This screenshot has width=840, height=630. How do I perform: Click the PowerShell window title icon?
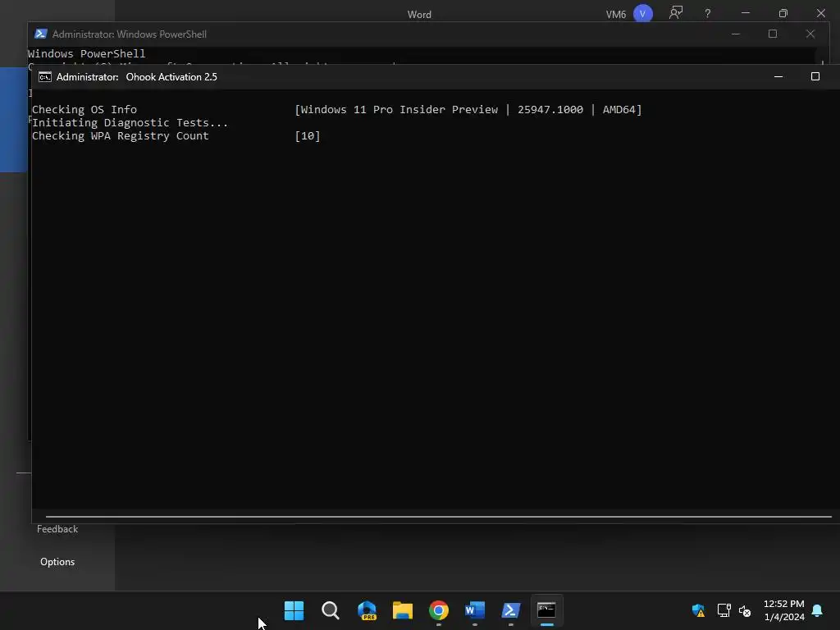(x=41, y=34)
